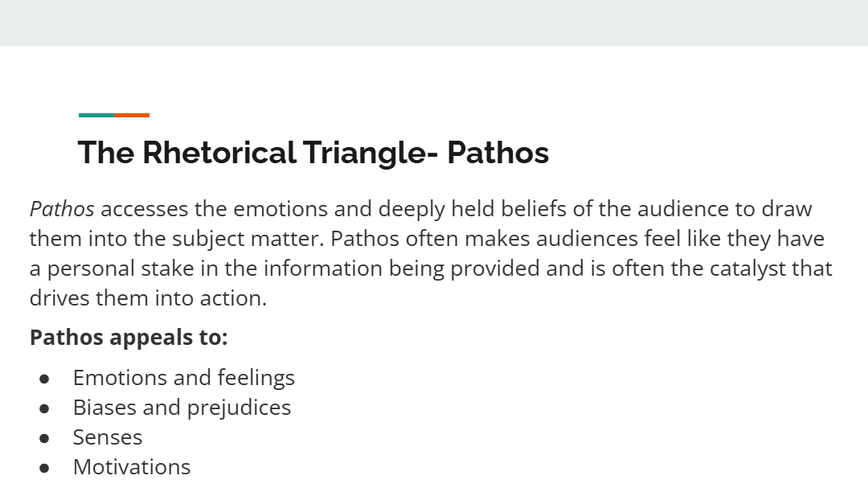The width and height of the screenshot is (868, 488).
Task: Select the teal accent line above the title
Action: (97, 115)
